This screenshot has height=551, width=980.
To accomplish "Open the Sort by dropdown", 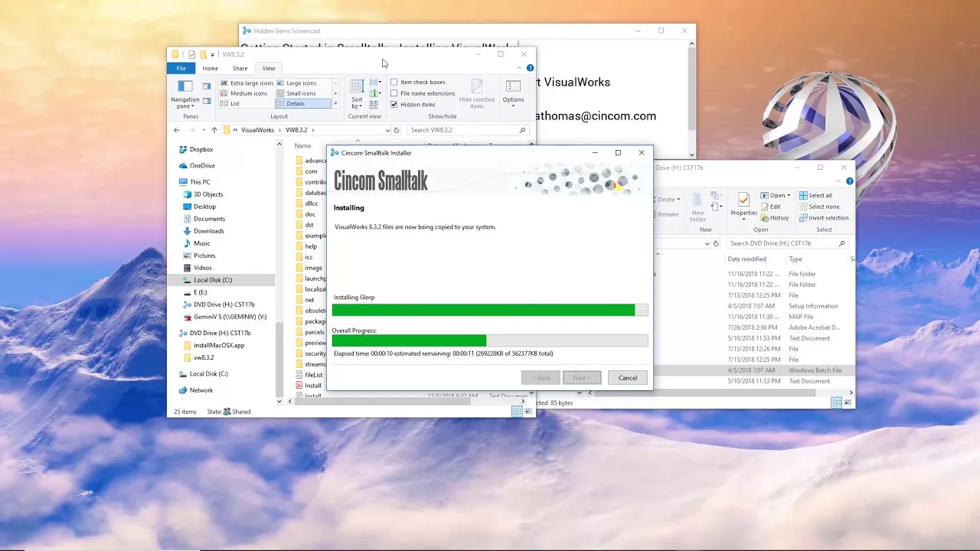I will (x=357, y=94).
